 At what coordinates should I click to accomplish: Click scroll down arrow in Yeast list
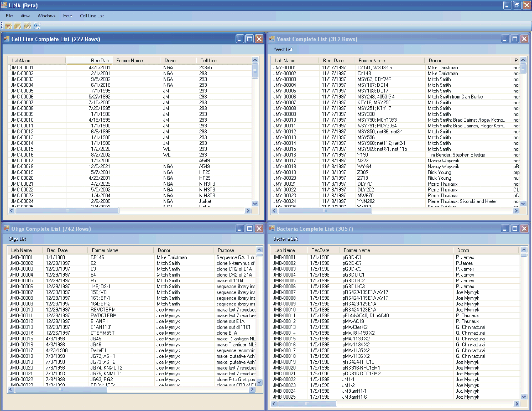(x=523, y=204)
